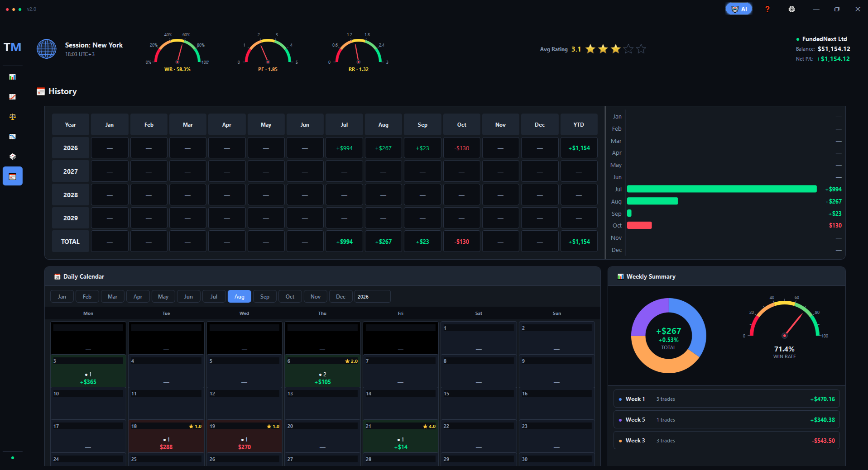Open the rising trend chart sidebar icon

(x=13, y=97)
